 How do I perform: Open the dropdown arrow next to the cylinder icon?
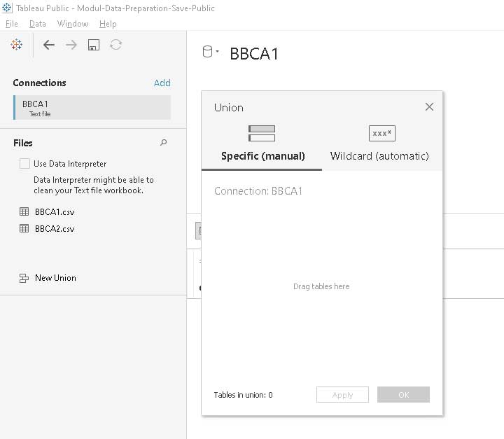[x=218, y=51]
